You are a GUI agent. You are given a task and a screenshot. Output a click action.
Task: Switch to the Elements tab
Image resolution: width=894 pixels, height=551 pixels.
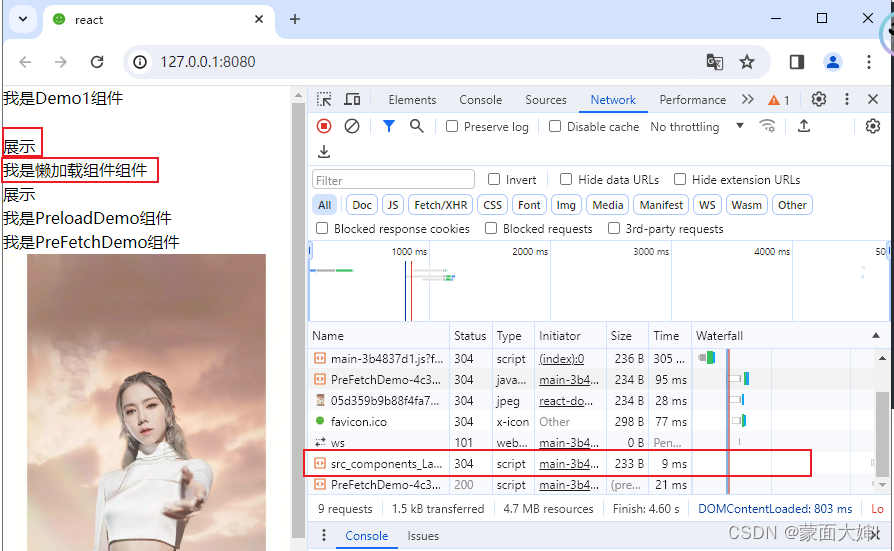coord(412,100)
